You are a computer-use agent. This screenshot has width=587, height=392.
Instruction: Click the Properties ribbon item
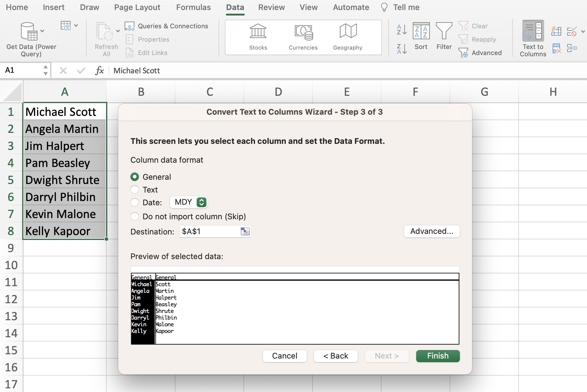(x=147, y=40)
